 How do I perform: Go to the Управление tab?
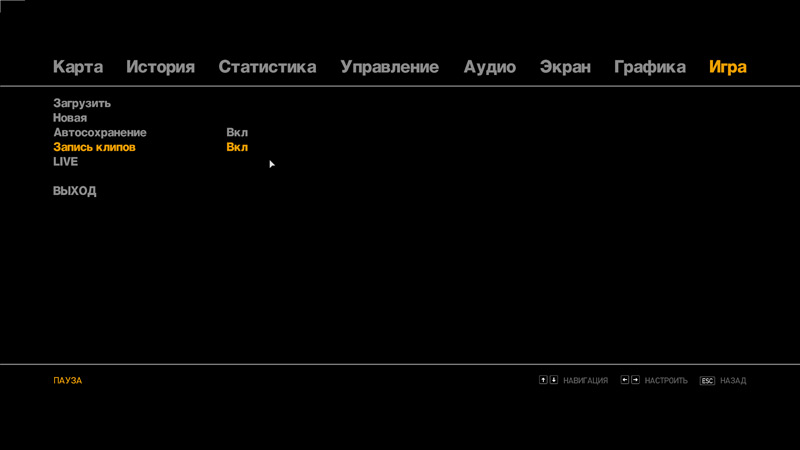pos(389,67)
